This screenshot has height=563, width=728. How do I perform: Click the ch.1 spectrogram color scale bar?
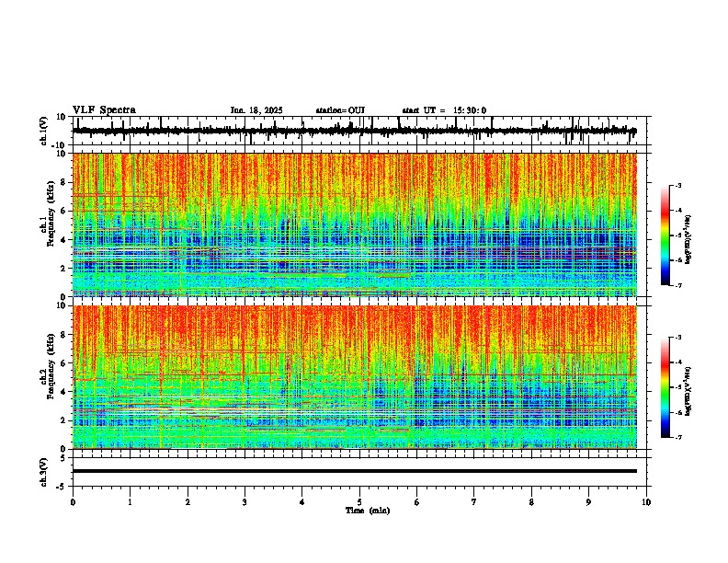(665, 236)
